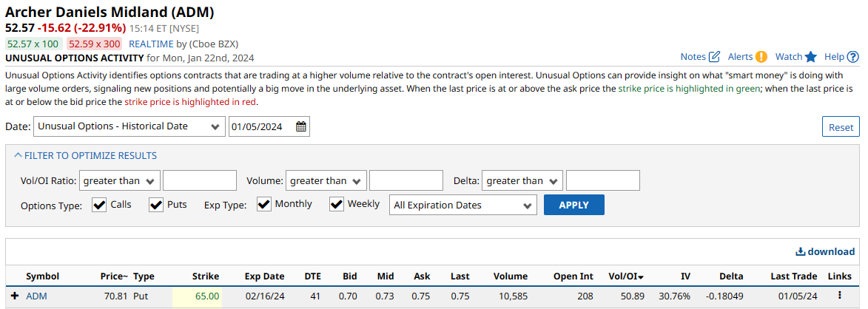The width and height of the screenshot is (868, 309).
Task: Open the Help question mark icon
Action: point(852,57)
